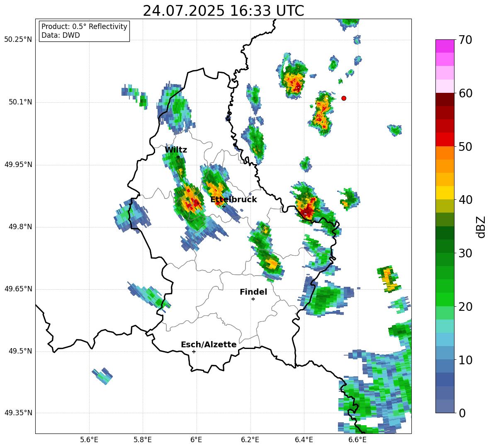The width and height of the screenshot is (491, 448).
Task: Click the 30 value on the colorbar
Action: click(465, 253)
